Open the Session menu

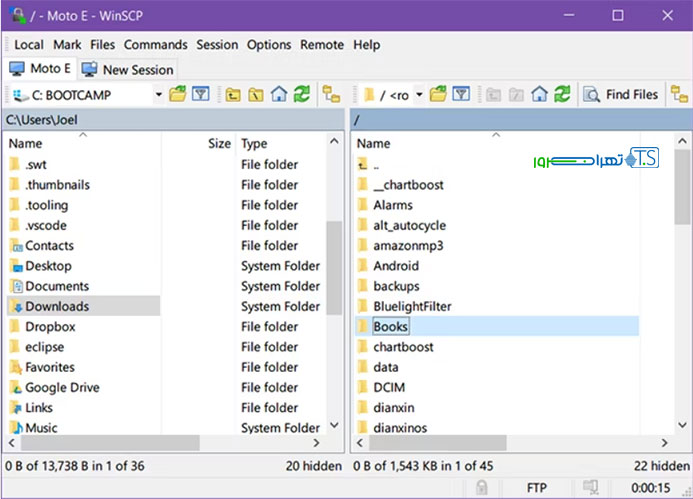coord(217,45)
